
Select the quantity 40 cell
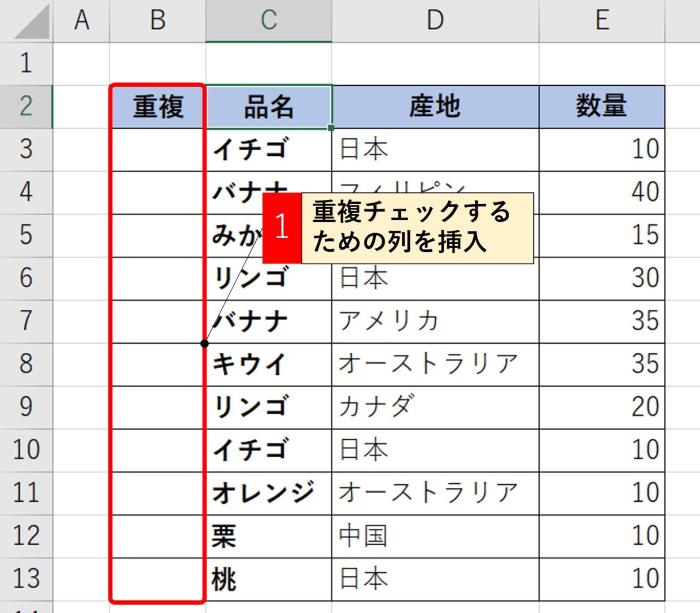tap(602, 192)
